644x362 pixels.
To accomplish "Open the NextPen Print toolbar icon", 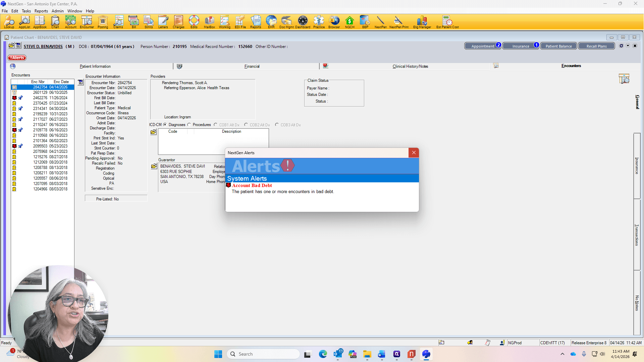I will point(399,22).
